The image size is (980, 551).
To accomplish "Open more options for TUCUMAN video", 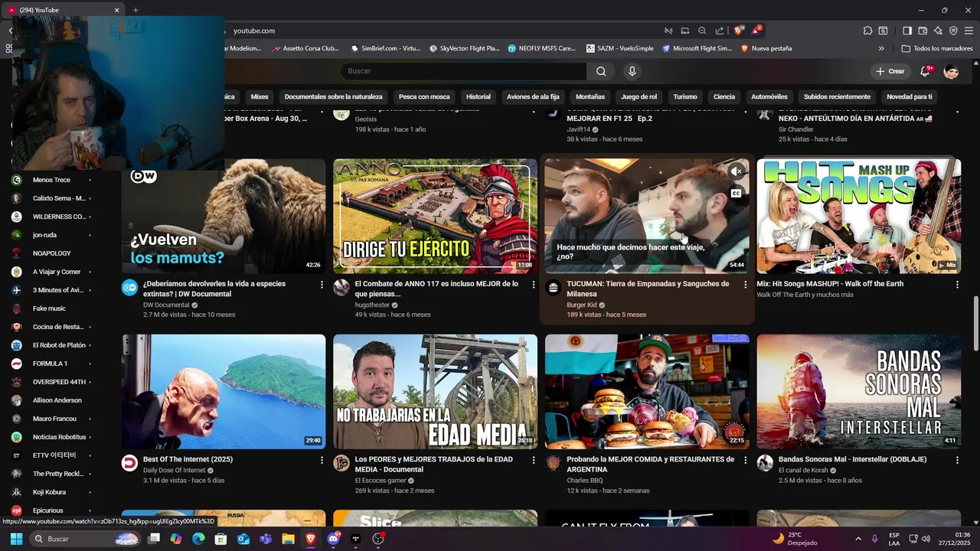I will pos(745,284).
